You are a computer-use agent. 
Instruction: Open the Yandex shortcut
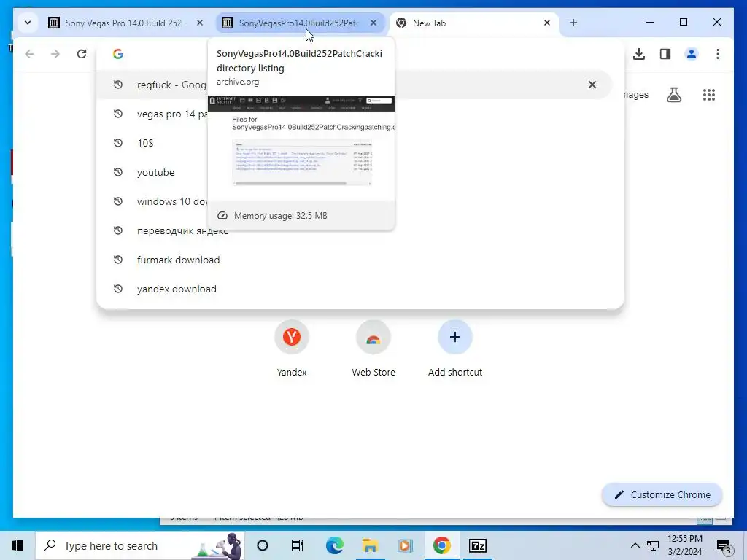click(x=292, y=349)
